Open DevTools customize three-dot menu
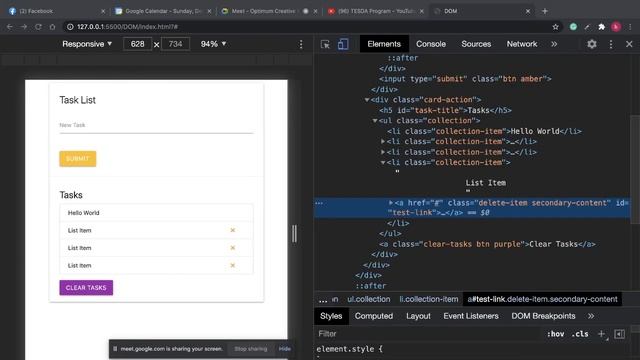Screen dimensions: 640x360 pyautogui.click(x=611, y=44)
